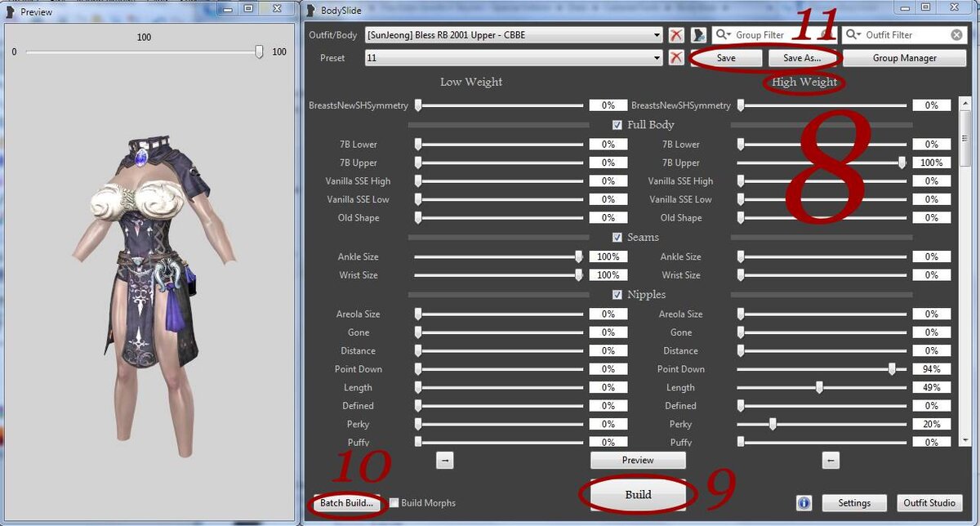Click the high weight 7B Upper value field
This screenshot has height=526, width=980.
[931, 163]
